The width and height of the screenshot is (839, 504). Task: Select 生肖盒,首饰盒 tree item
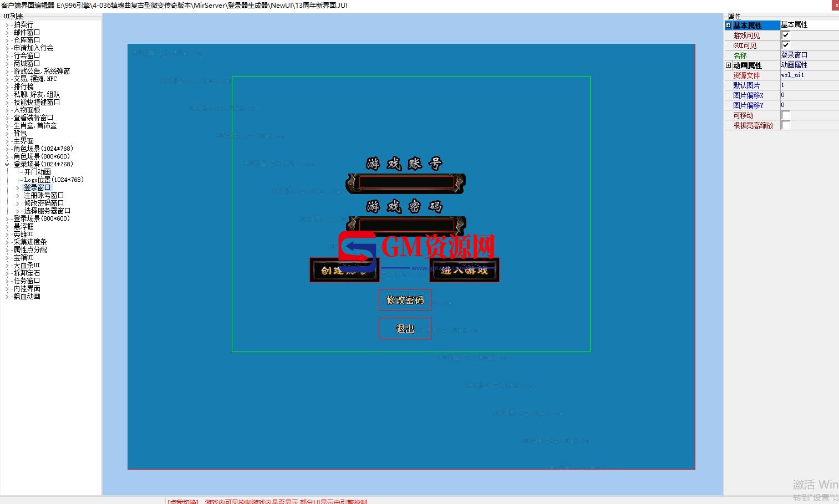pos(35,126)
